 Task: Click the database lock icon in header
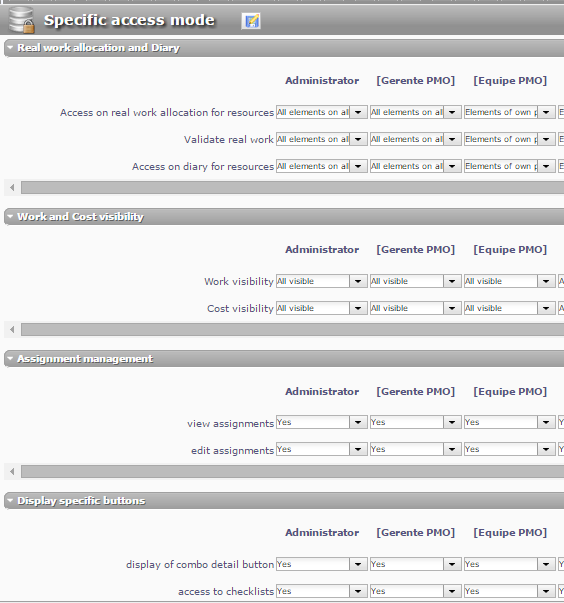tap(22, 20)
